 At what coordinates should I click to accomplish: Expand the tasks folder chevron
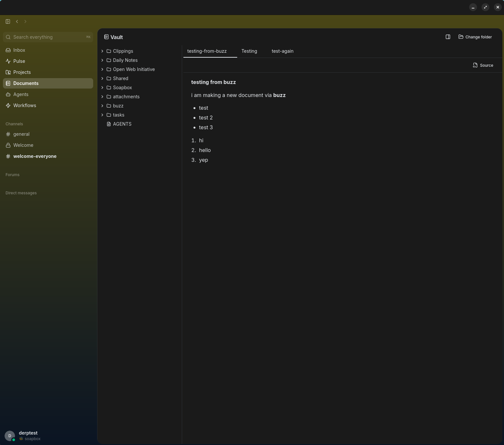click(102, 115)
